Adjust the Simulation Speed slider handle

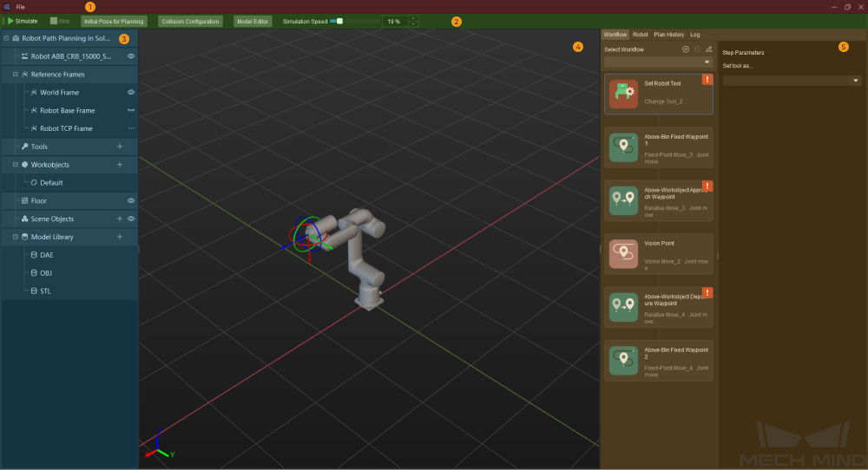click(339, 21)
